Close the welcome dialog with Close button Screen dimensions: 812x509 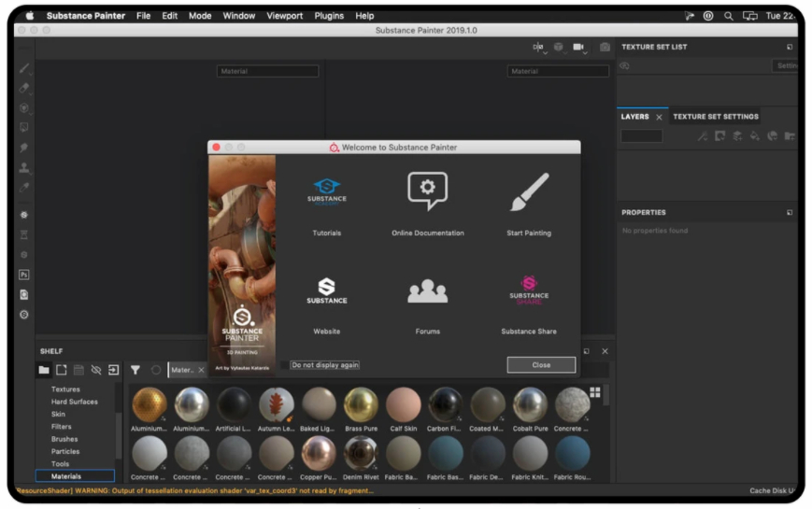click(x=541, y=365)
